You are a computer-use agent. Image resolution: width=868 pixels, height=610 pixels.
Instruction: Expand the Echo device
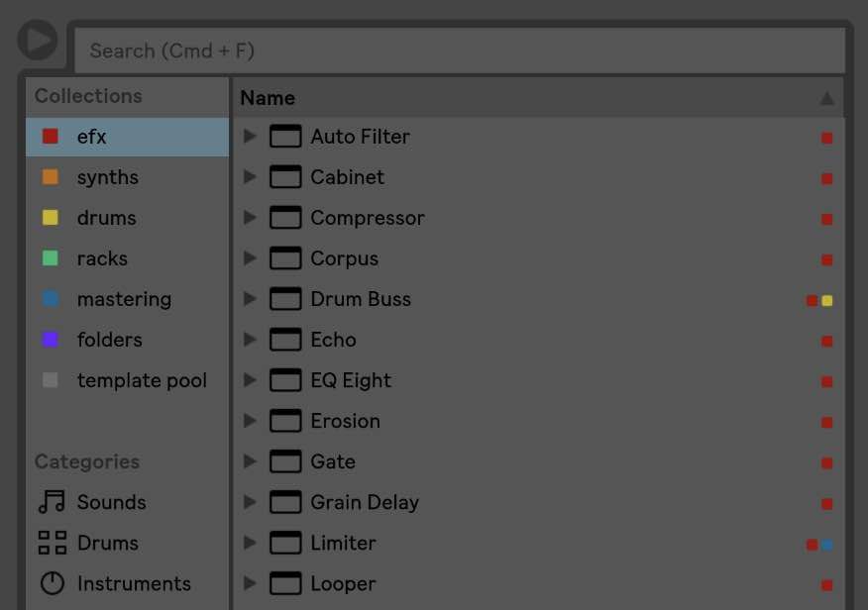click(250, 340)
